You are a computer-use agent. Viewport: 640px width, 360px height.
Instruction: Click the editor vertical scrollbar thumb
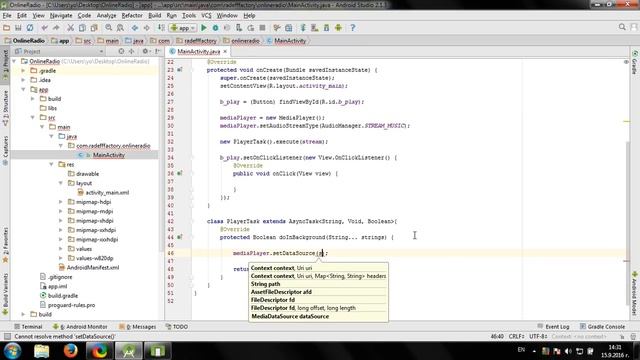(x=627, y=222)
